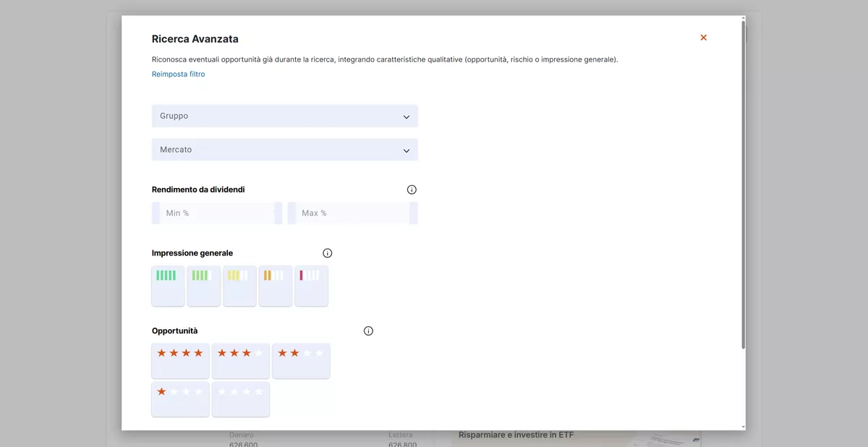Select the five green bars impression rating

(x=168, y=286)
